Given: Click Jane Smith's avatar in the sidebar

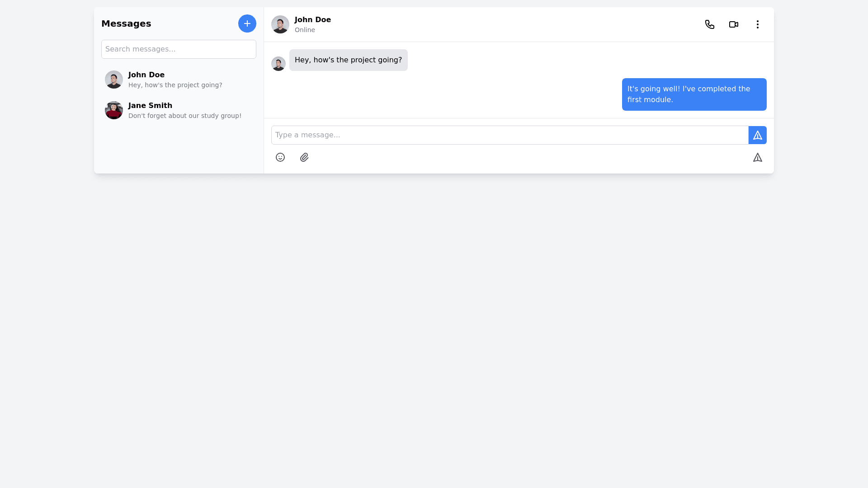Looking at the screenshot, I should (114, 110).
